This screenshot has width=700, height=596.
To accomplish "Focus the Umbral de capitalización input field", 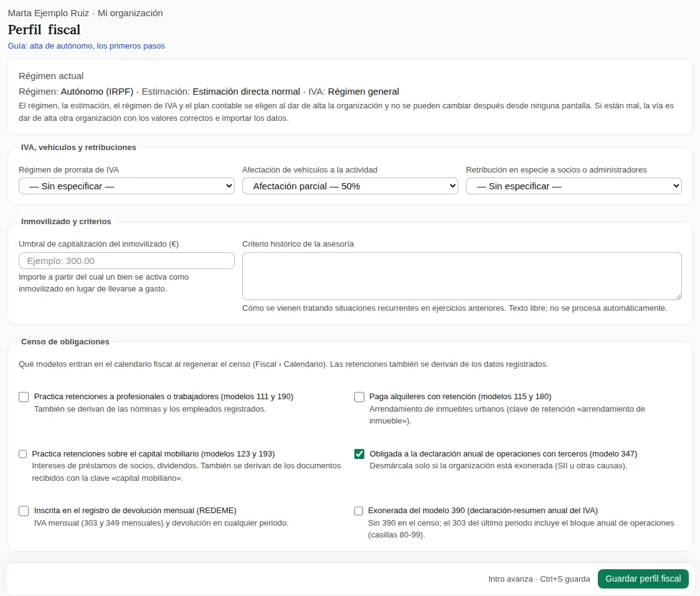I will [x=126, y=261].
